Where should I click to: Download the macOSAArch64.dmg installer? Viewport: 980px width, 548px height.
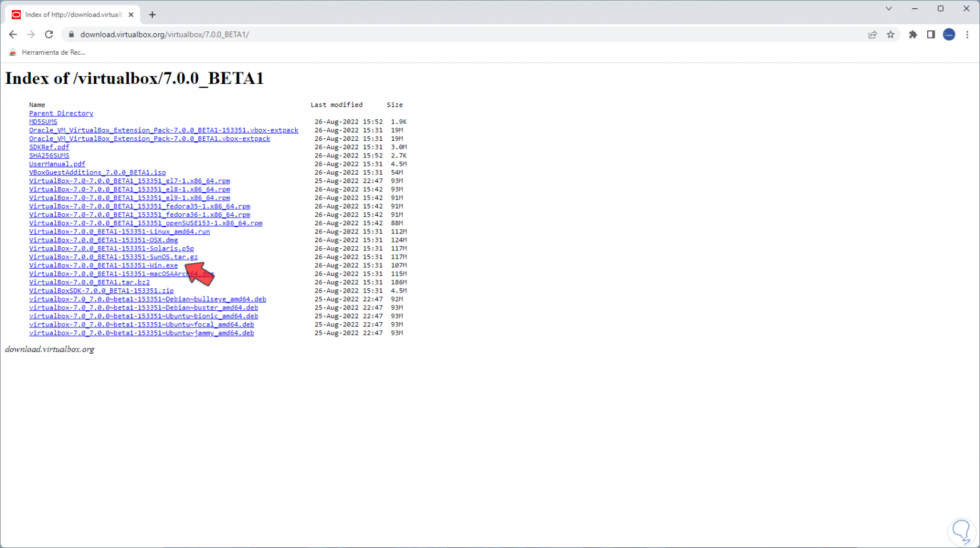point(122,274)
